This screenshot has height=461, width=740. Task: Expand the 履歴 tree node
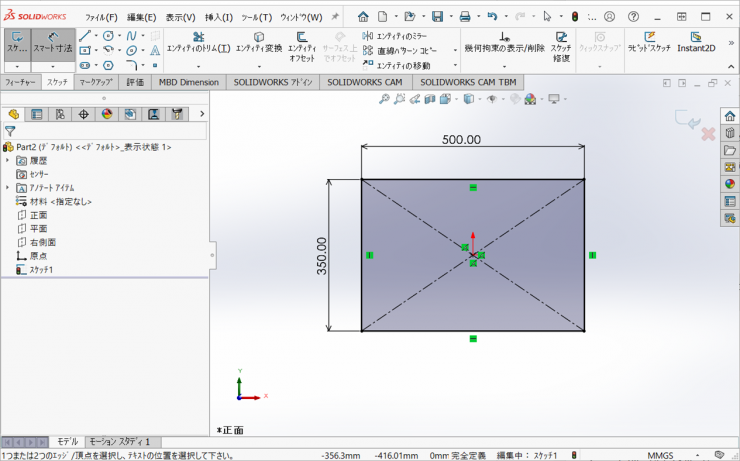point(8,160)
